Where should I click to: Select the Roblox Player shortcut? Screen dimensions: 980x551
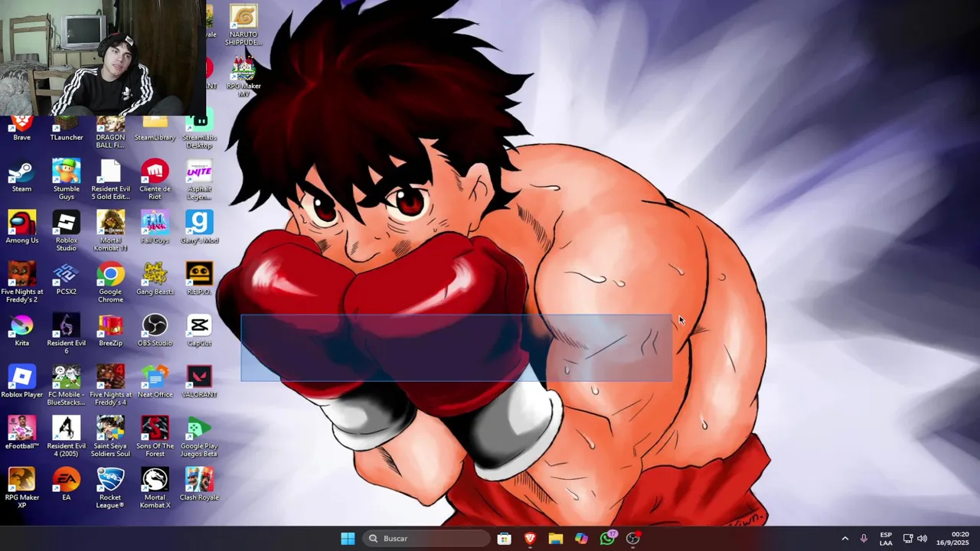click(x=21, y=381)
